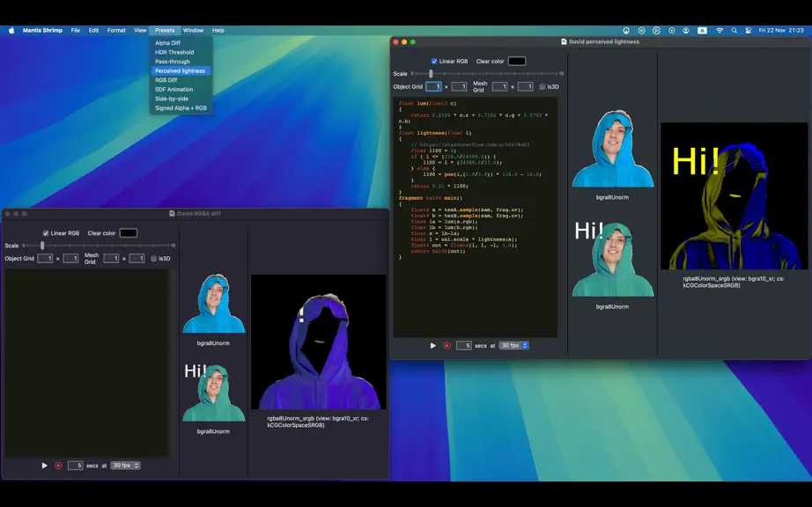Edit seconds field in perceived lightness window
The height and width of the screenshot is (507, 812).
coord(463,346)
